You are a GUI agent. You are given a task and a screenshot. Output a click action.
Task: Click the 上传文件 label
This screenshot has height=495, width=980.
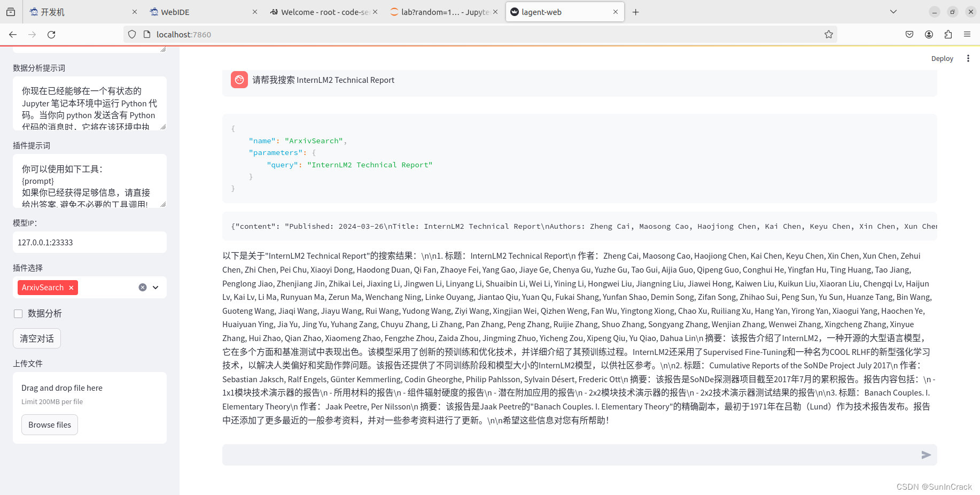[x=28, y=363]
